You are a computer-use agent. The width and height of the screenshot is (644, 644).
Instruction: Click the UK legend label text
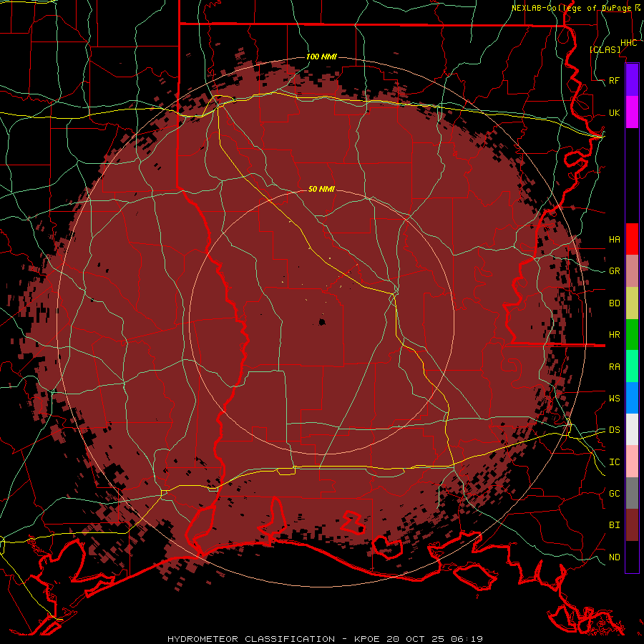click(x=614, y=112)
